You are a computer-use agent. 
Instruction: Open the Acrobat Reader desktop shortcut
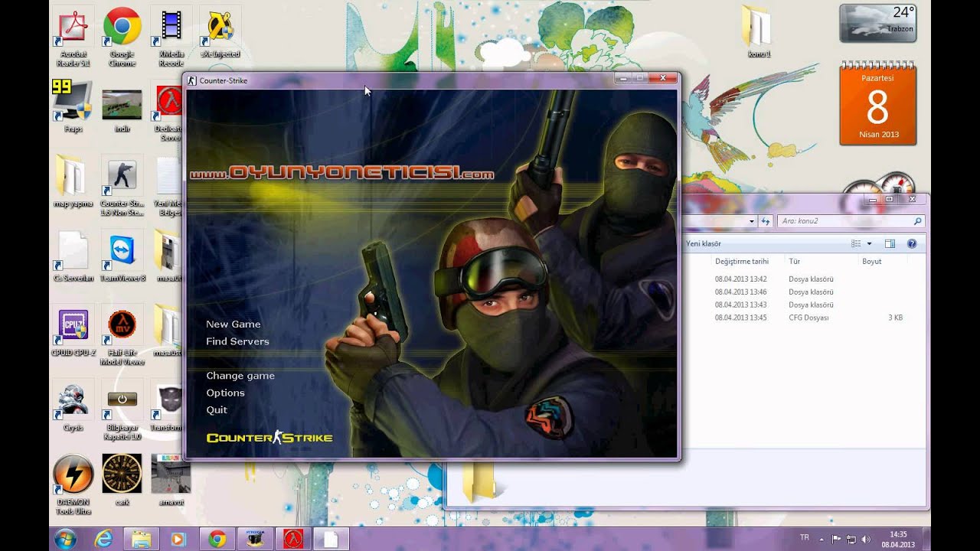point(73,37)
